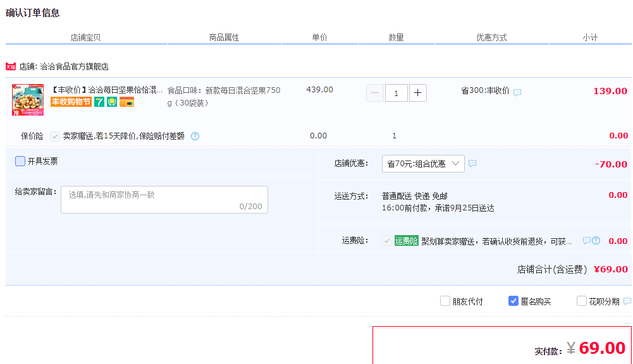Click the 聚划算卖家赠送 freight insurance description
The width and height of the screenshot is (633, 364).
[496, 241]
